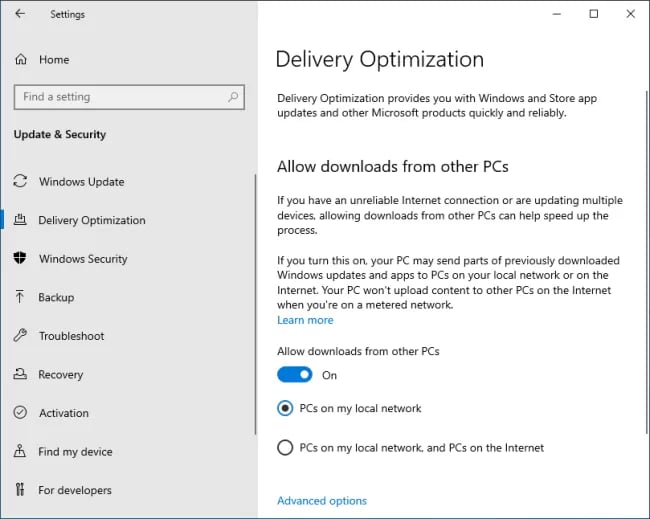The width and height of the screenshot is (650, 519).
Task: Click the Home house icon
Action: point(21,59)
